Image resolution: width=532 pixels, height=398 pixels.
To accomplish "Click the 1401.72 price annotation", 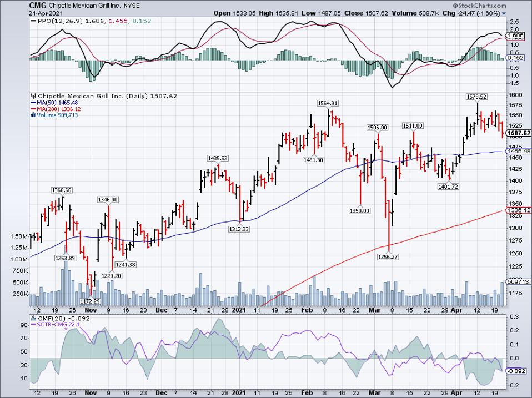I will click(x=448, y=187).
